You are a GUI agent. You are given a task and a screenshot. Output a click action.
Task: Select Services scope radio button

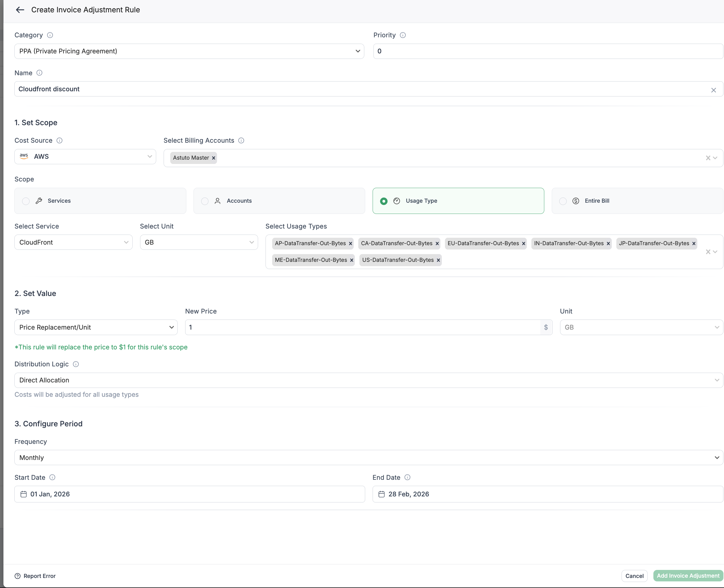click(x=26, y=201)
